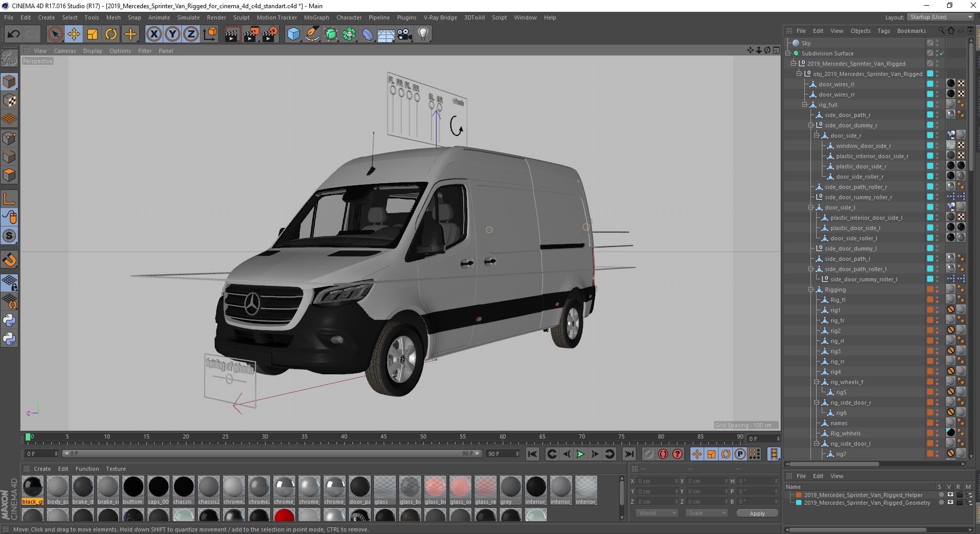This screenshot has width=980, height=534.
Task: Collapse the rig_wheels_f tree node
Action: [x=817, y=382]
